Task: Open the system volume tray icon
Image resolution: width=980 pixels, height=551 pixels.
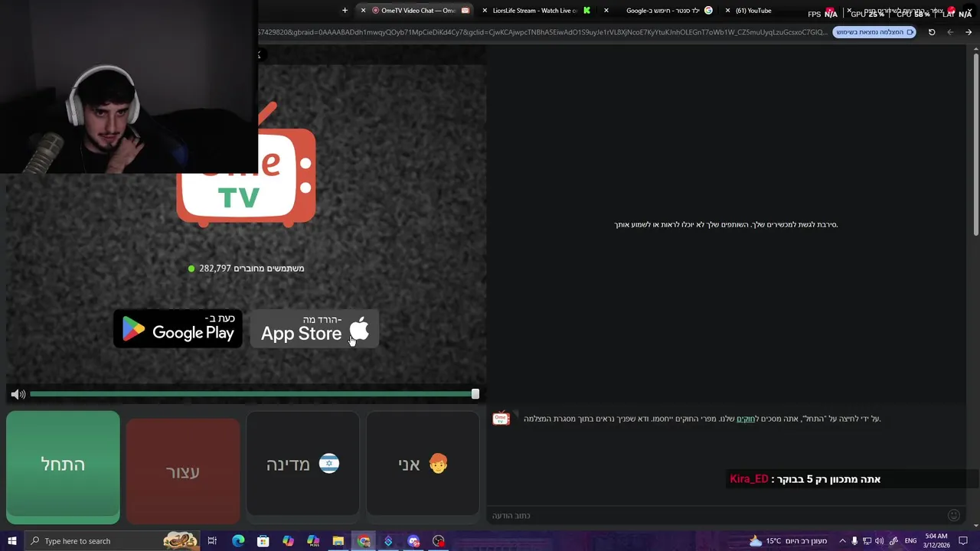Action: [879, 541]
